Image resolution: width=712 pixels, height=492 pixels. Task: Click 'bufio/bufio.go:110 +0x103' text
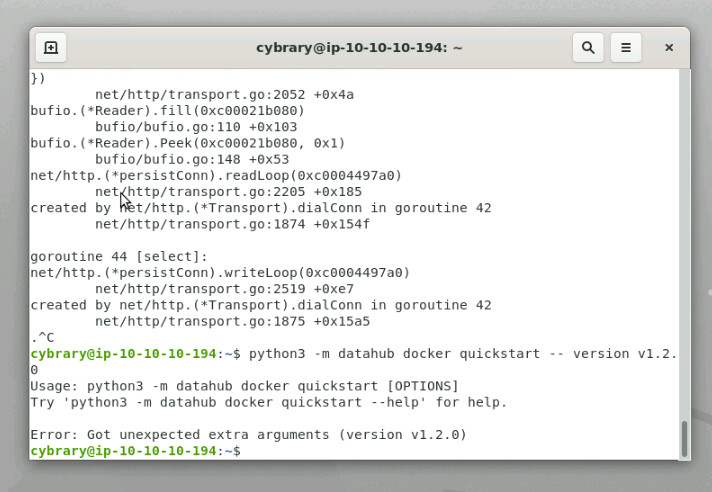tap(196, 127)
